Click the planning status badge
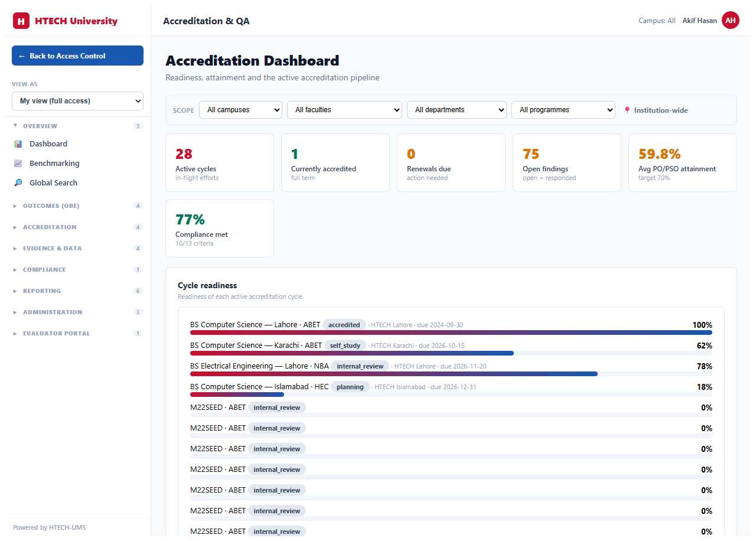Screen dimensions: 756x541 [350, 387]
